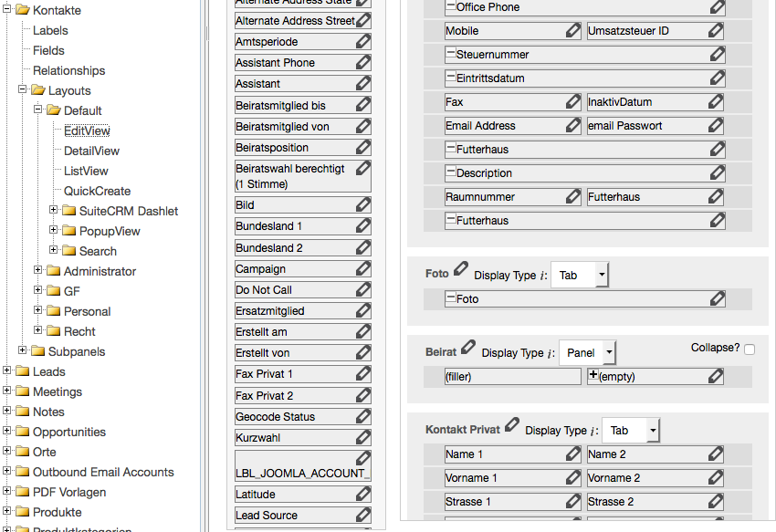Screen dimensions: 776x532
Task: Shrink the Eintrittsdatum field row
Action: pyautogui.click(x=451, y=77)
